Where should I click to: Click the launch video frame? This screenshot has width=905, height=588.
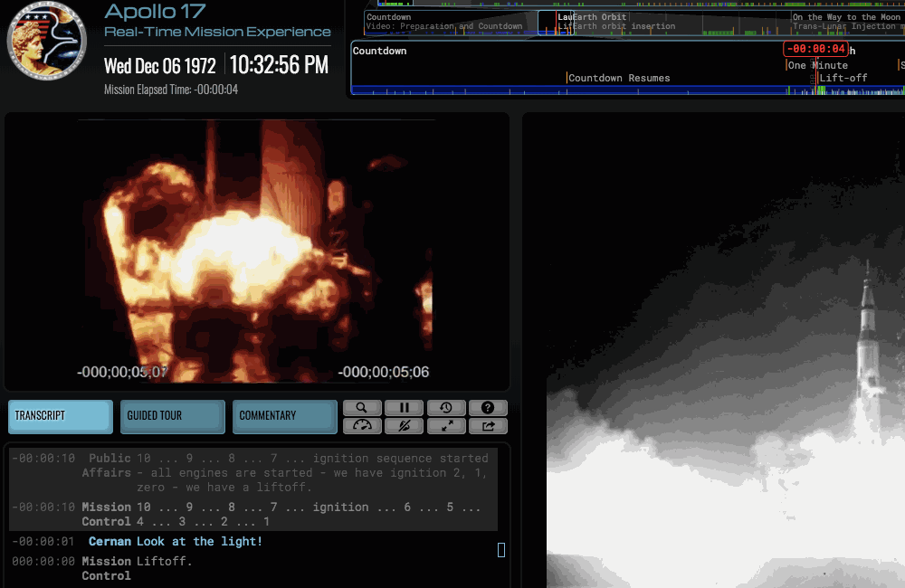(x=256, y=251)
